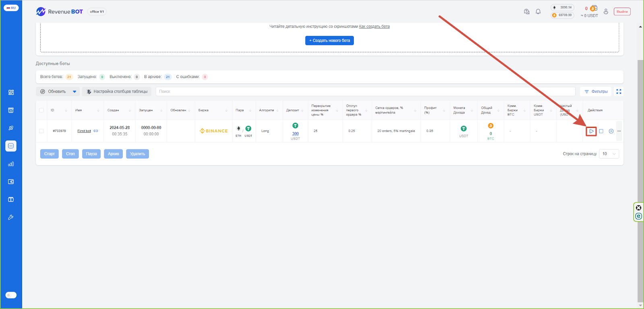Expand the Обновить dropdown arrow
Viewport: 644px width, 309px height.
tap(74, 92)
